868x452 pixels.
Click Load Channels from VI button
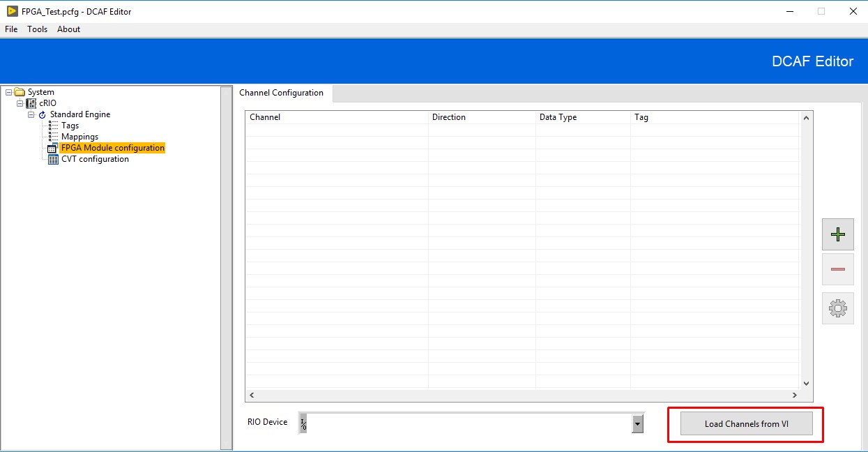pyautogui.click(x=747, y=424)
